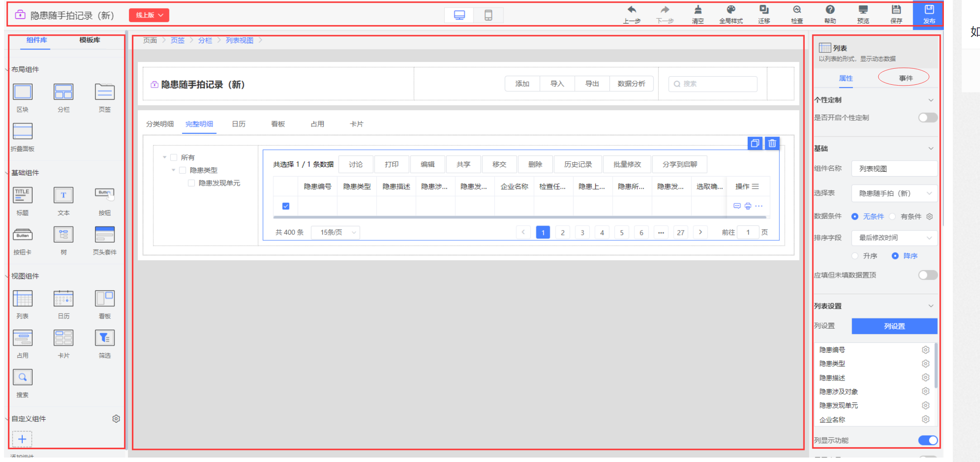Click the copy icon above the list
The width and height of the screenshot is (980, 462).
pos(755,143)
